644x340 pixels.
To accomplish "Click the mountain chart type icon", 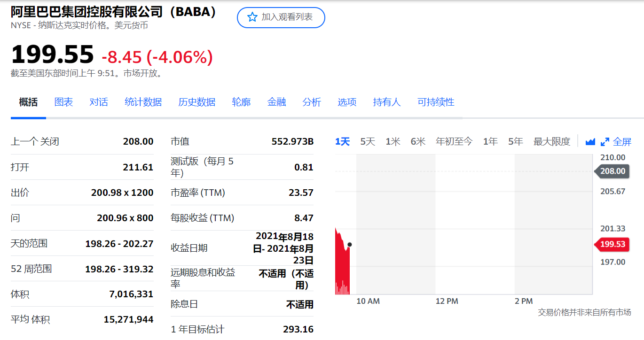I will pyautogui.click(x=590, y=142).
